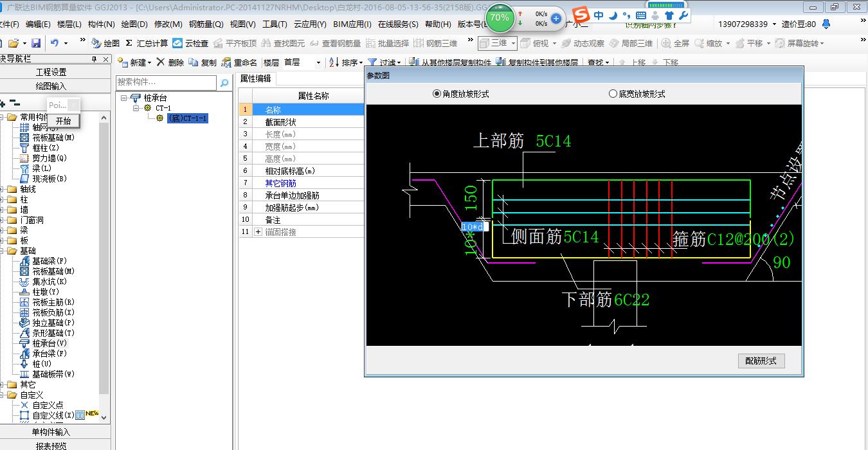Image resolution: width=868 pixels, height=450 pixels.
Task: Click 查找图元 find element tool
Action: tap(283, 43)
